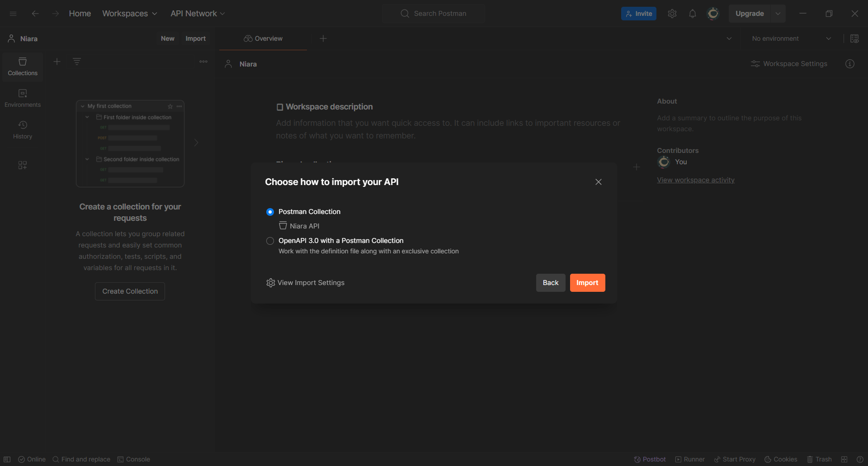Open sidebar three-dot options menu
The width and height of the screenshot is (868, 466).
[x=203, y=62]
